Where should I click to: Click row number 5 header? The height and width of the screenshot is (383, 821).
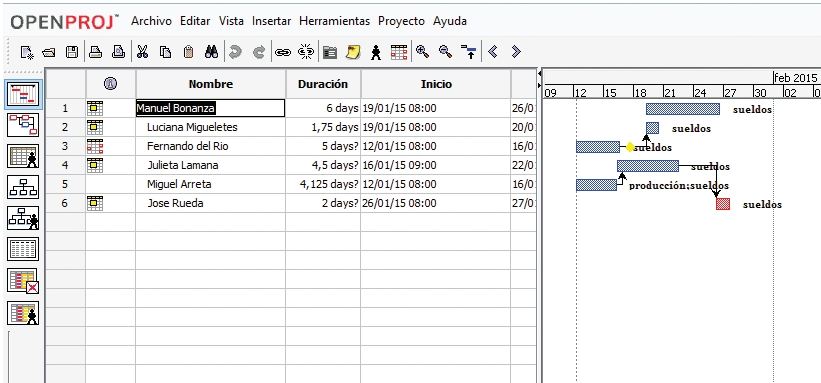click(x=65, y=184)
